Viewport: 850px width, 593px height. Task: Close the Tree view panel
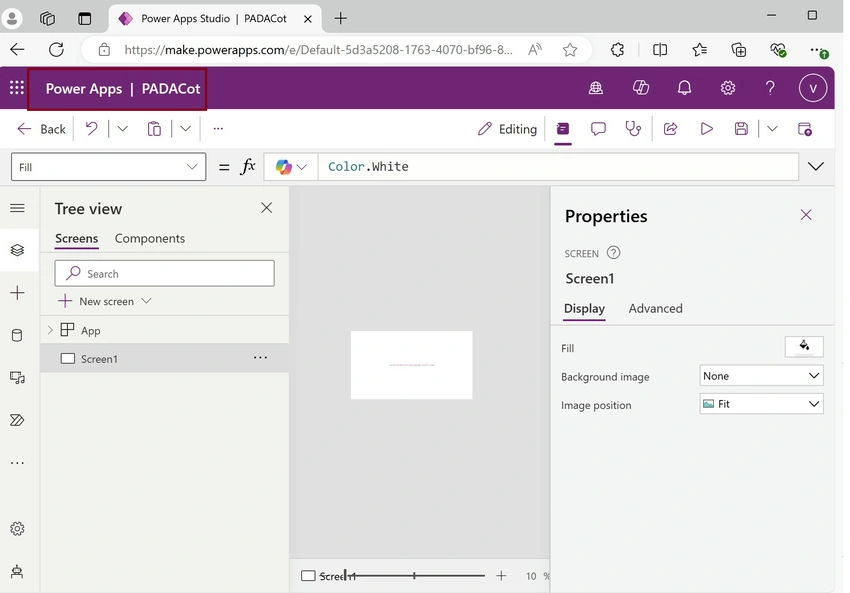266,208
